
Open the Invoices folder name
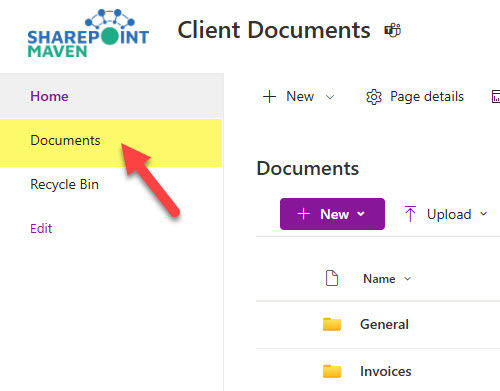pos(385,371)
